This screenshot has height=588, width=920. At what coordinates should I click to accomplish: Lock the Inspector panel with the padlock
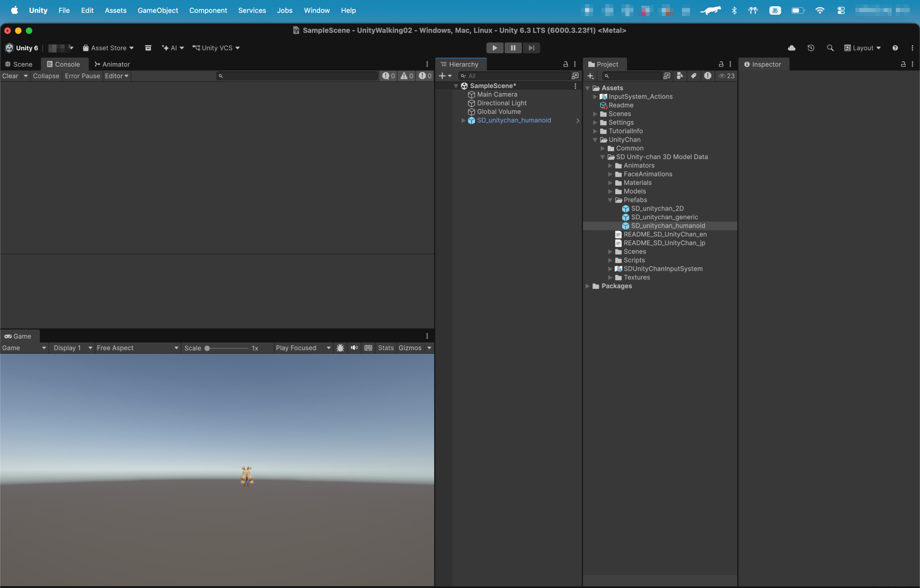903,64
